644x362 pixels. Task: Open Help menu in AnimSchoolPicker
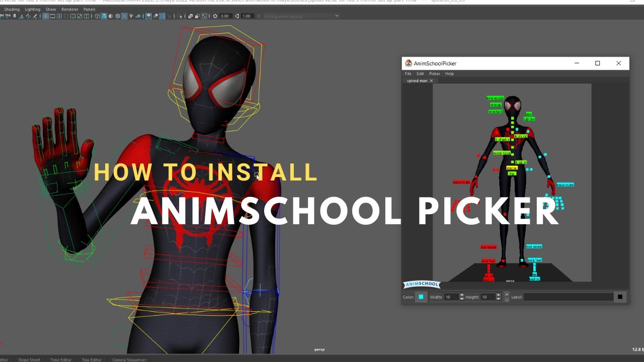tap(449, 73)
